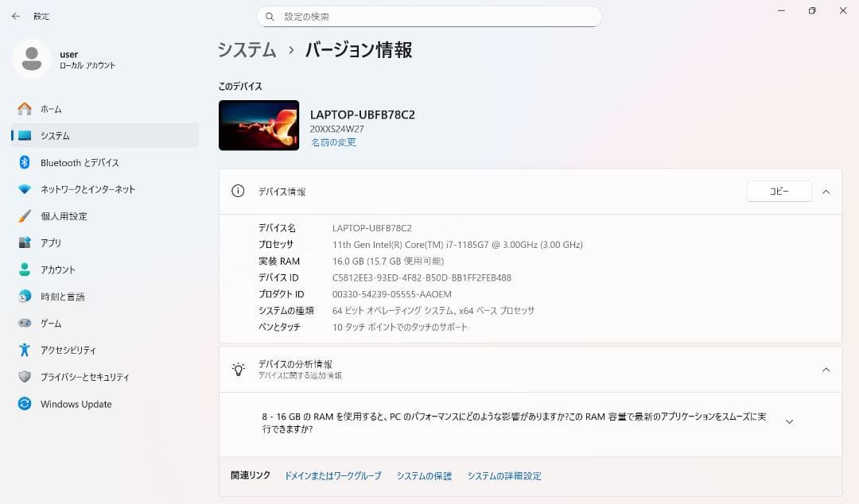The width and height of the screenshot is (859, 504).
Task: Click the 11th Gen Intel Core i7-1185G7 processor text
Action: [457, 245]
